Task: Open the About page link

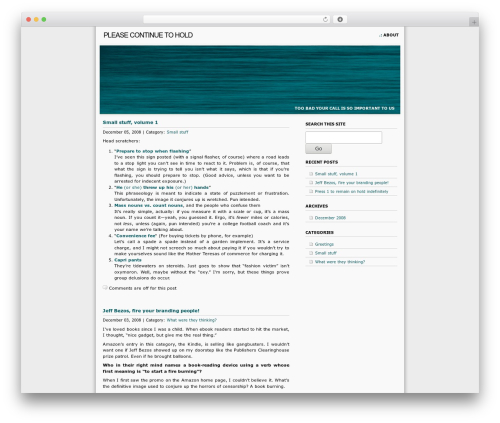Action: [391, 35]
